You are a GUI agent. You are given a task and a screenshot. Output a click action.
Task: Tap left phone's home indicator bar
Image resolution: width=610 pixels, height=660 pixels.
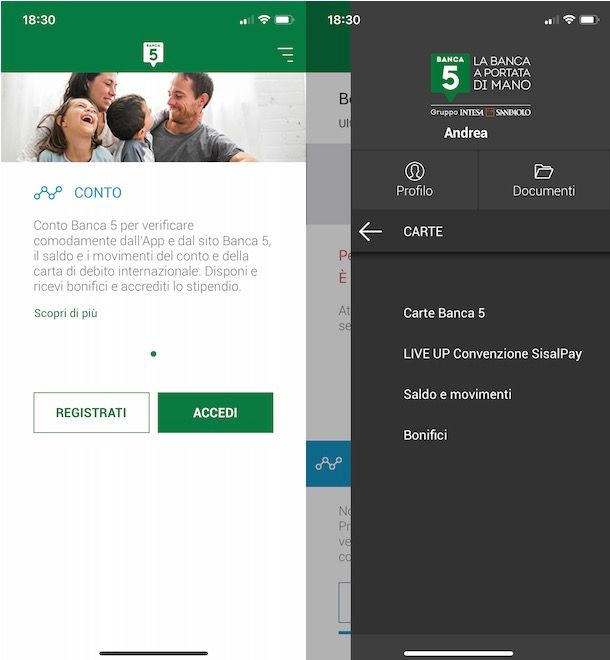coord(154,653)
